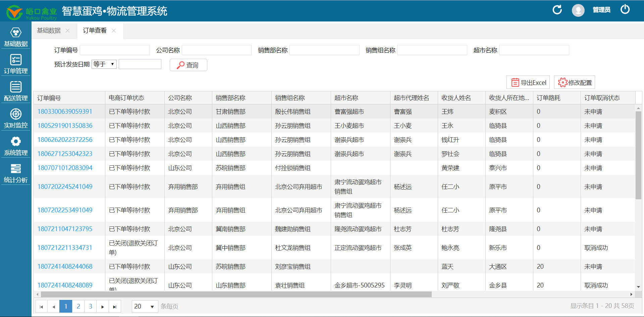The width and height of the screenshot is (644, 317).
Task: Open order 1803300639059391
Action: [65, 112]
